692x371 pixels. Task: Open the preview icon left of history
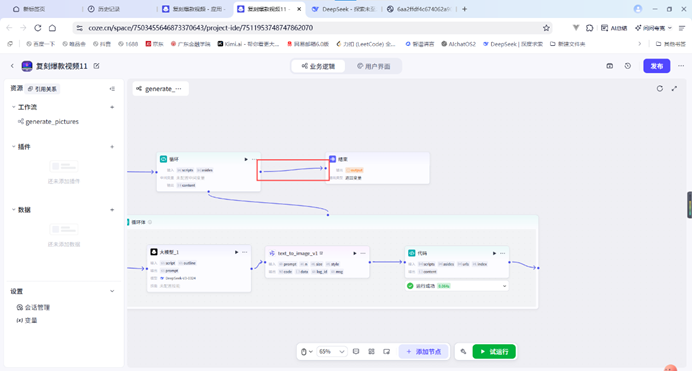[609, 66]
